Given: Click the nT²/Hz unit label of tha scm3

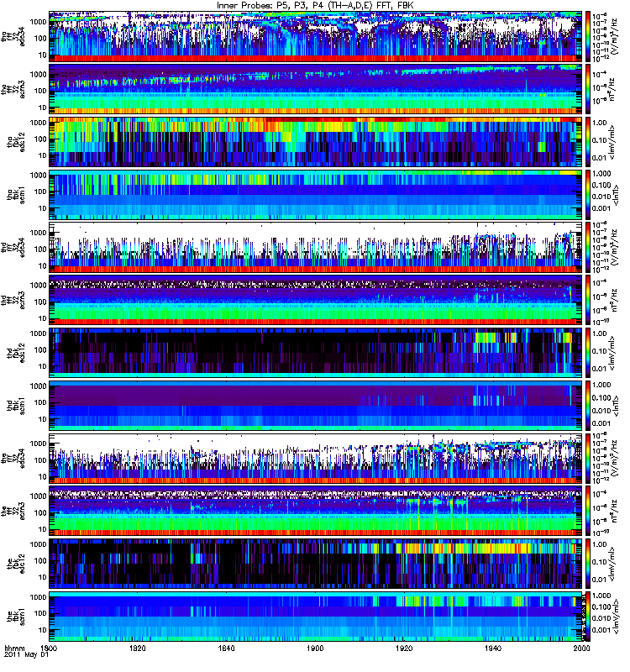Looking at the screenshot, I should [613, 89].
